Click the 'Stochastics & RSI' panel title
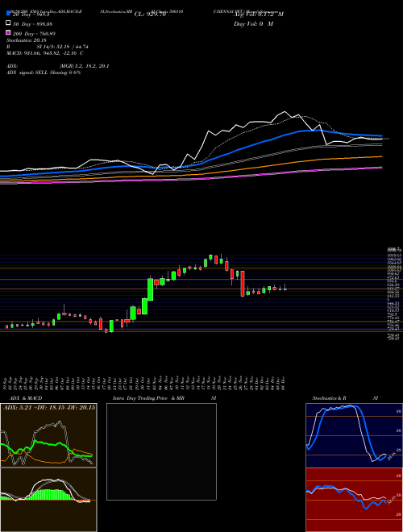403x532 pixels. (x=345, y=398)
